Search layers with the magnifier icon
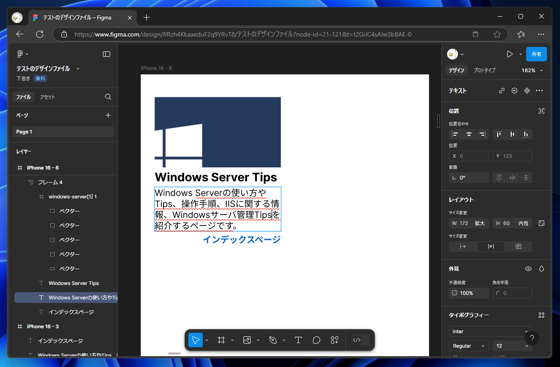The height and width of the screenshot is (367, 560). (x=108, y=97)
